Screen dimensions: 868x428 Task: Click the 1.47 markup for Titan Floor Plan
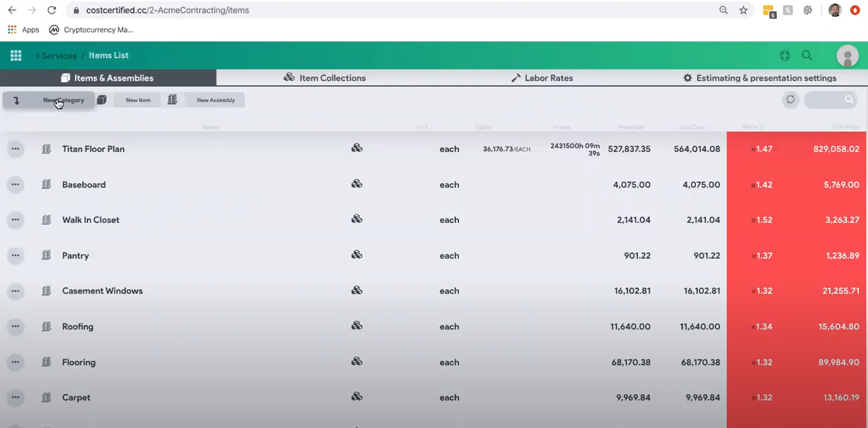click(x=762, y=149)
